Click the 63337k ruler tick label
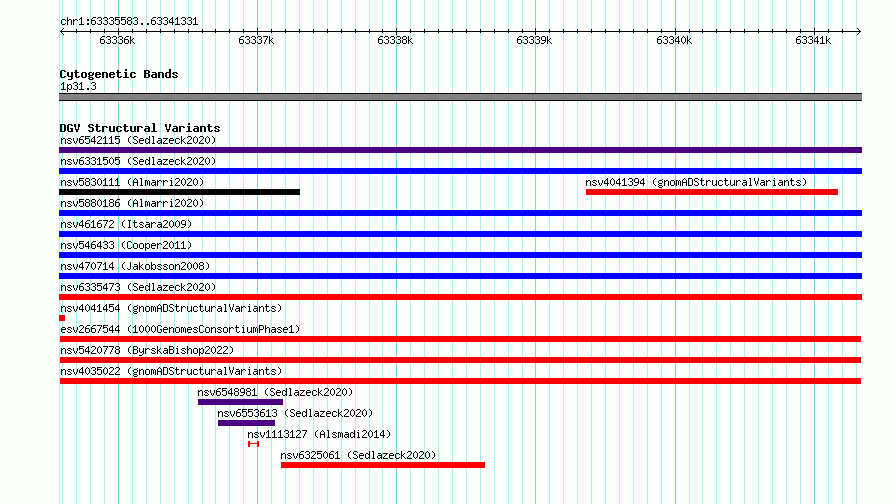Screen dimensions: 890x504 click(x=256, y=40)
